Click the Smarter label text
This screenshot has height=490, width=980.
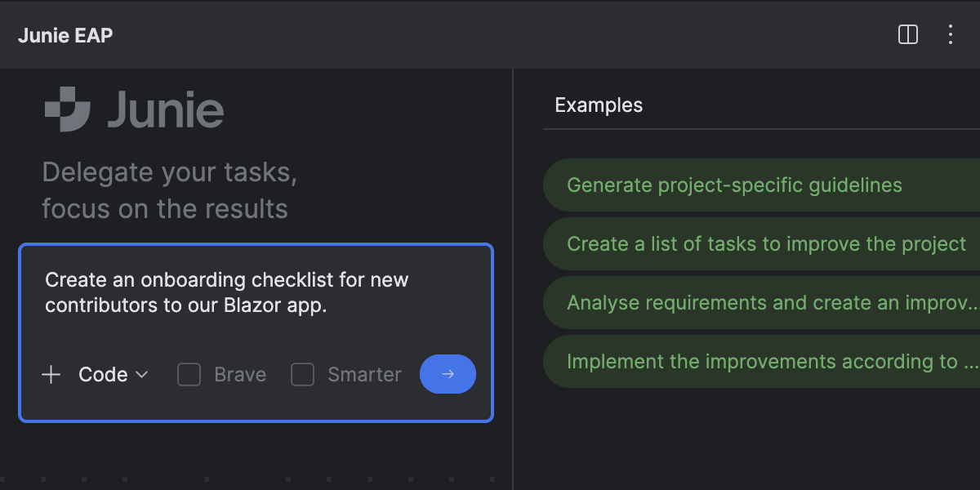[x=364, y=375]
